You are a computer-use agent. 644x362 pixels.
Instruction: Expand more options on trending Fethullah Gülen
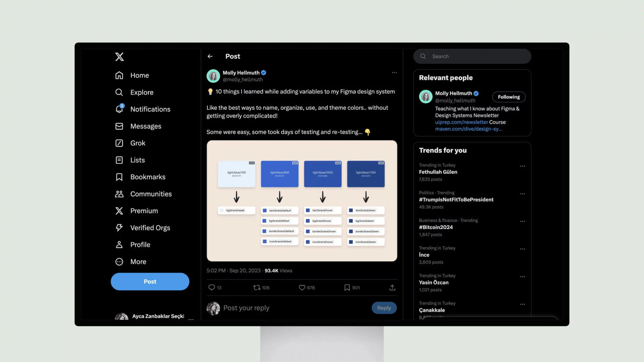[x=522, y=165]
